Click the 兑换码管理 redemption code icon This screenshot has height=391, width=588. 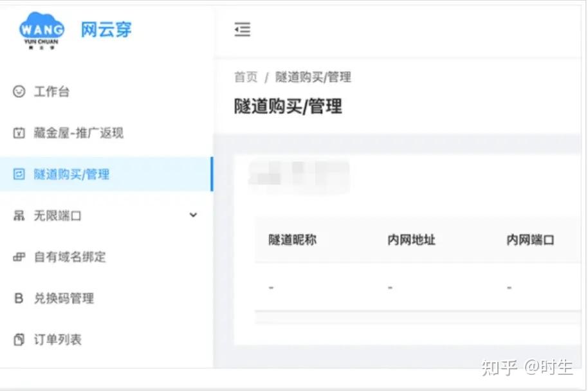[18, 298]
